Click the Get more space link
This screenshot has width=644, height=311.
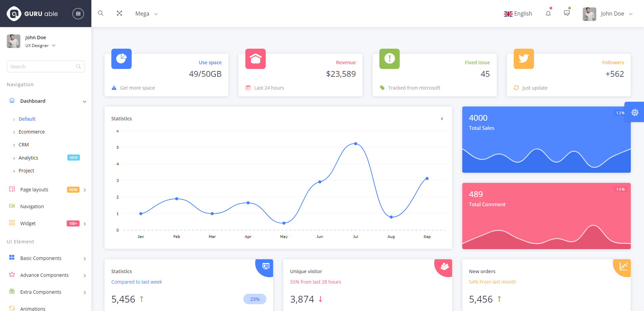pos(137,88)
